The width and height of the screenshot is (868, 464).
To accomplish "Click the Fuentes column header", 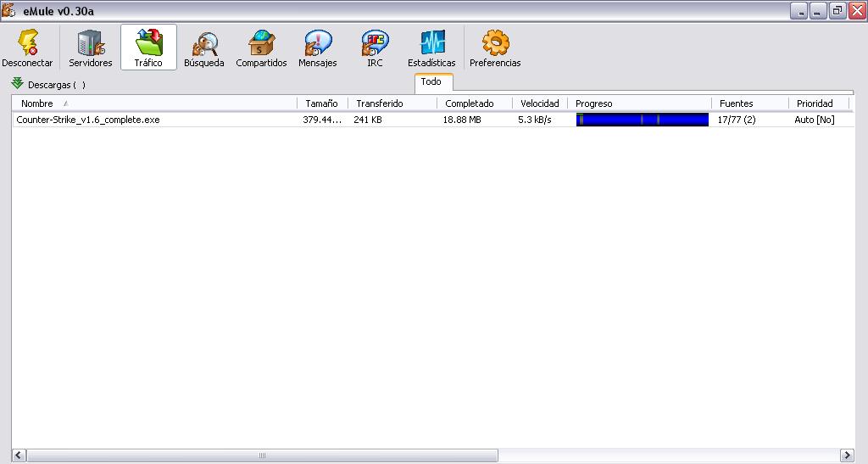I will tap(736, 103).
